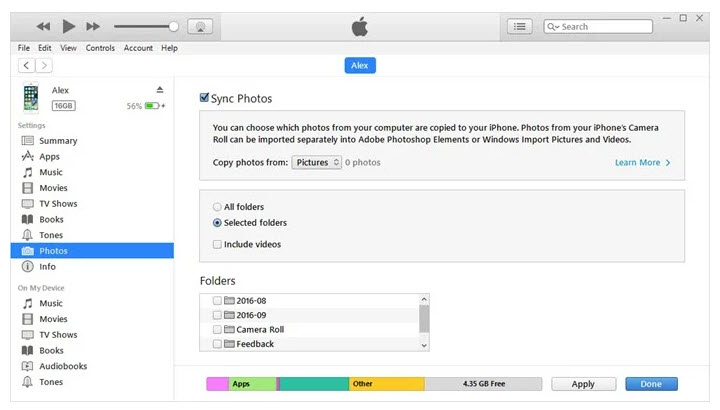Open the Edit menu
Screen dimensions: 720x410
(x=45, y=48)
